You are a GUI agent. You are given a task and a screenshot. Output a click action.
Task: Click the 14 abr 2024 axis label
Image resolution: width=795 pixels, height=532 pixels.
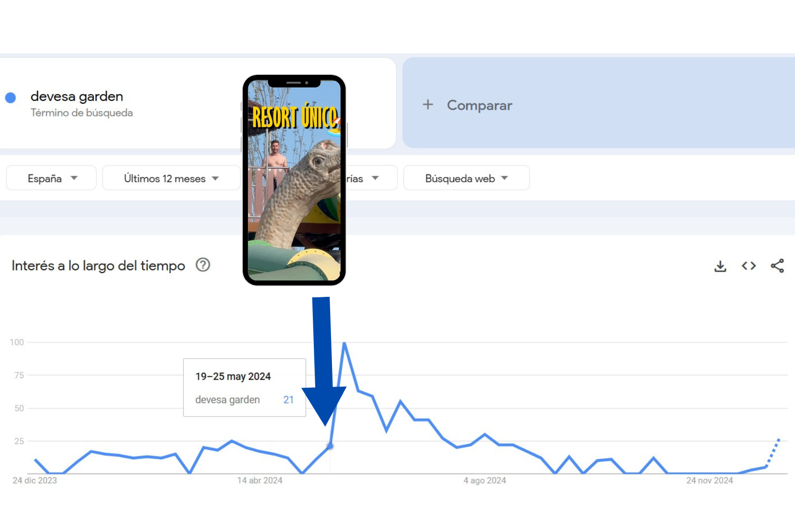pos(260,481)
